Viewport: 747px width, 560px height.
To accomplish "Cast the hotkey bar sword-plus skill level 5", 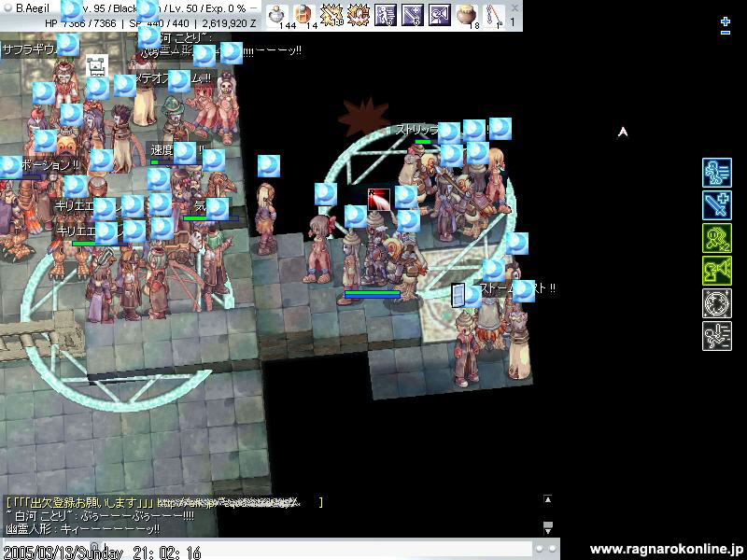I will click(413, 15).
